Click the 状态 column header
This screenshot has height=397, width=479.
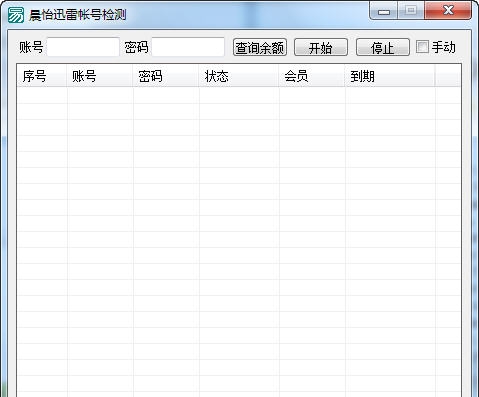point(239,76)
